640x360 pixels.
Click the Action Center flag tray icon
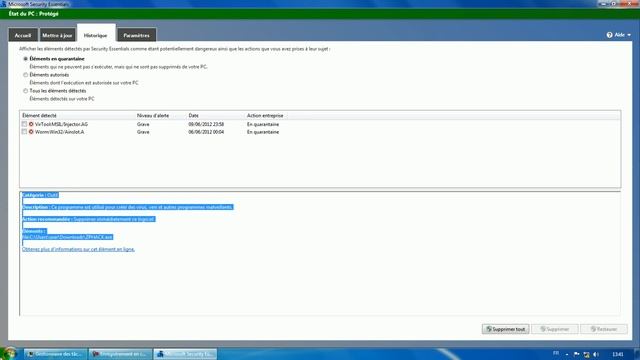pyautogui.click(x=576, y=354)
